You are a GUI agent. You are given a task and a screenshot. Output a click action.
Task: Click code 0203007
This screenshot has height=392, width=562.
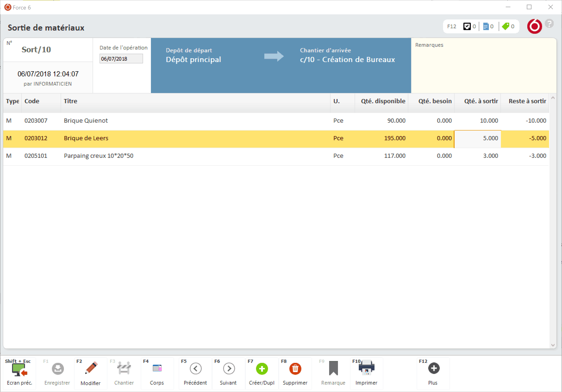point(36,121)
